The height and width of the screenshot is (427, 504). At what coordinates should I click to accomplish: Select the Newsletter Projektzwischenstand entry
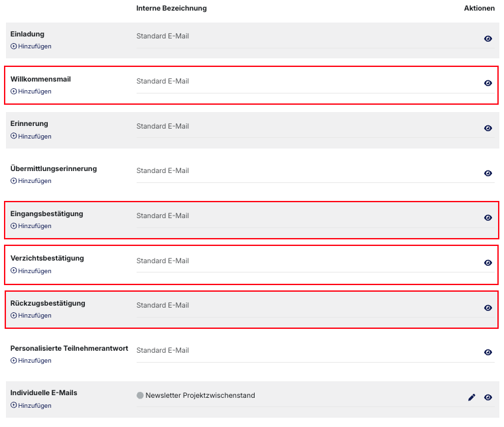point(200,396)
